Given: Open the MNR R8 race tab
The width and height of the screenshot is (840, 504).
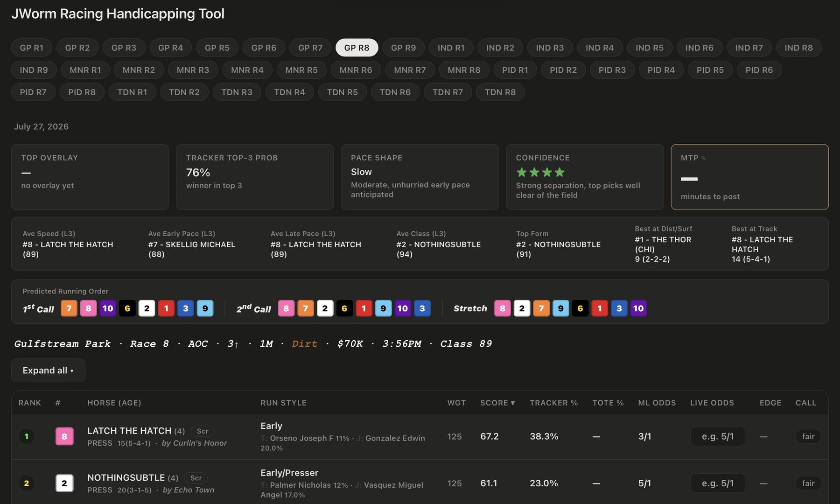Looking at the screenshot, I should [x=464, y=70].
